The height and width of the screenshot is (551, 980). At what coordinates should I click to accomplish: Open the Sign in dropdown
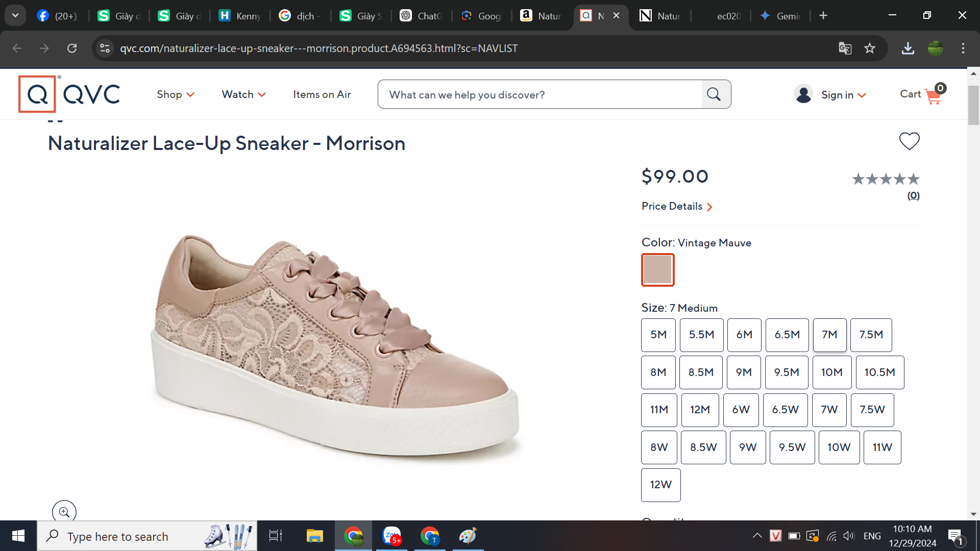843,95
